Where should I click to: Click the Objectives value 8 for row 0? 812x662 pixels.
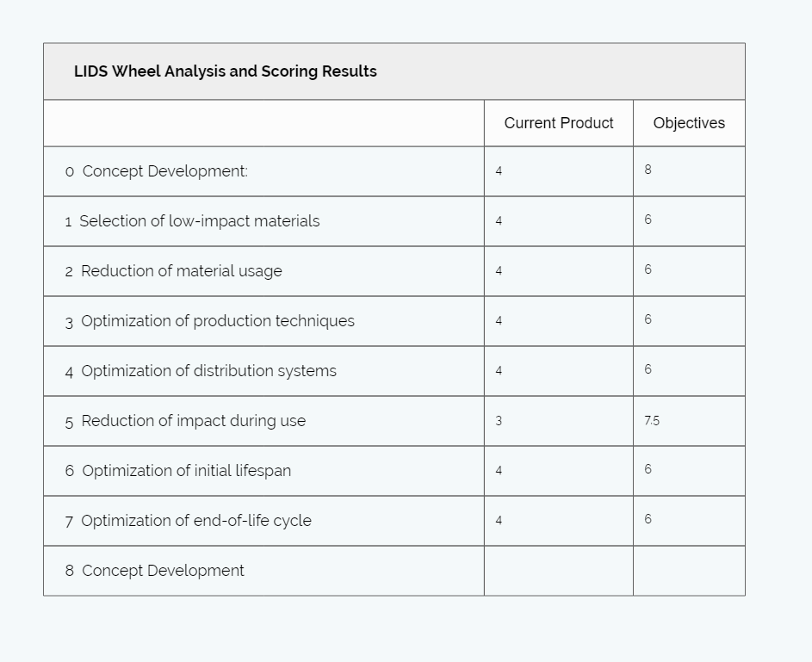(648, 170)
